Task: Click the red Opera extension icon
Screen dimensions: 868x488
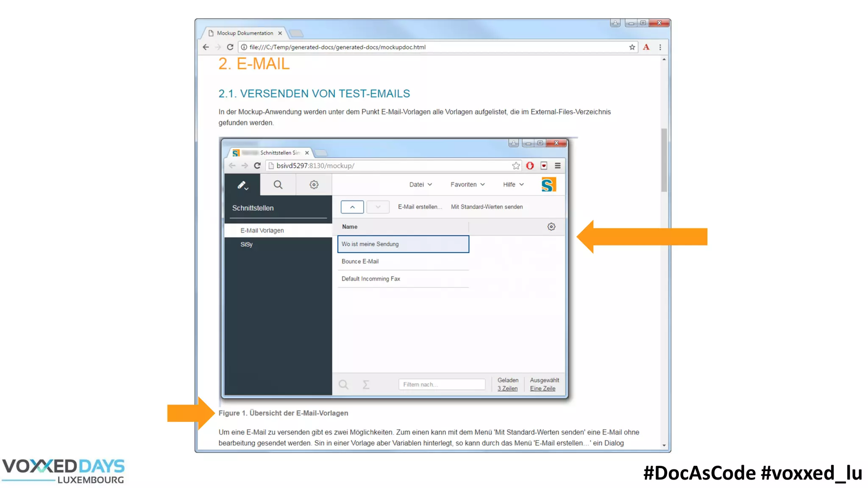Action: point(530,166)
